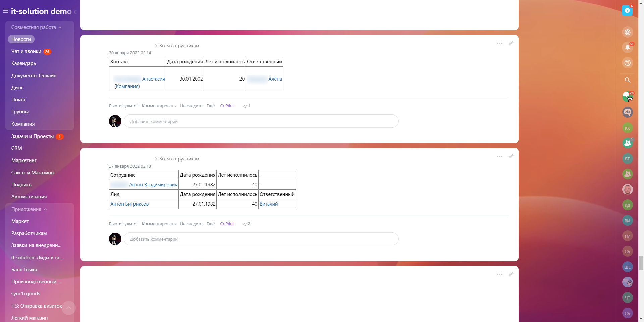Click Комментировать under the 30 января post
Image resolution: width=644 pixels, height=322 pixels.
tap(159, 106)
